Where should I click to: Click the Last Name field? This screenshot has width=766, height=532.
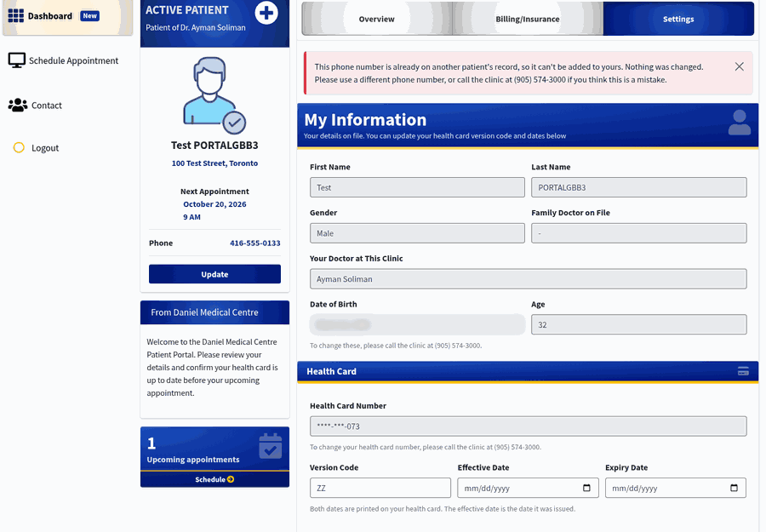point(639,187)
